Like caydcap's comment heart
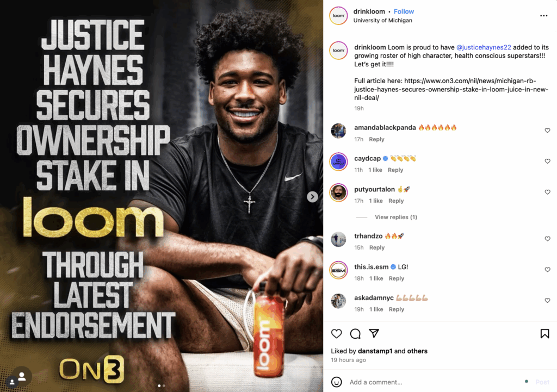This screenshot has height=392, width=557. (x=547, y=161)
